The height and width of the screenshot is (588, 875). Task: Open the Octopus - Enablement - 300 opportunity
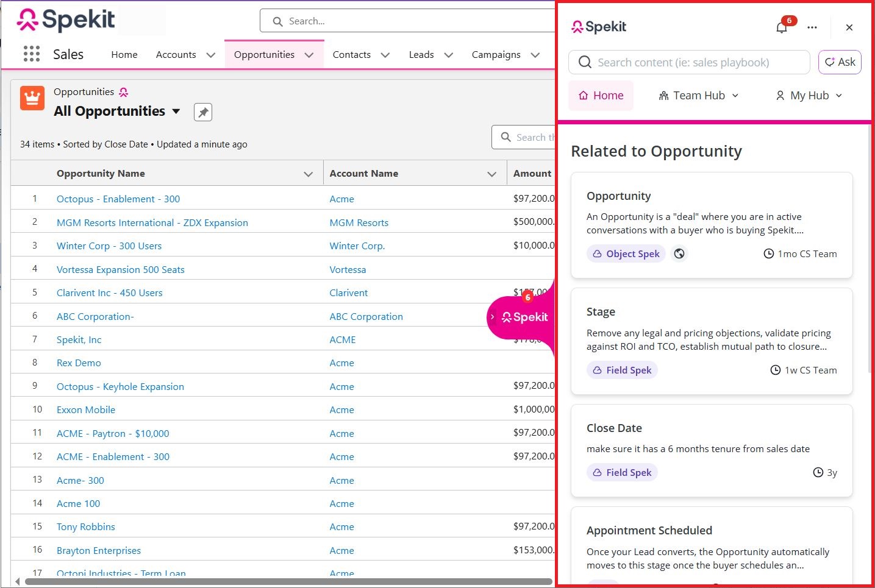(118, 199)
